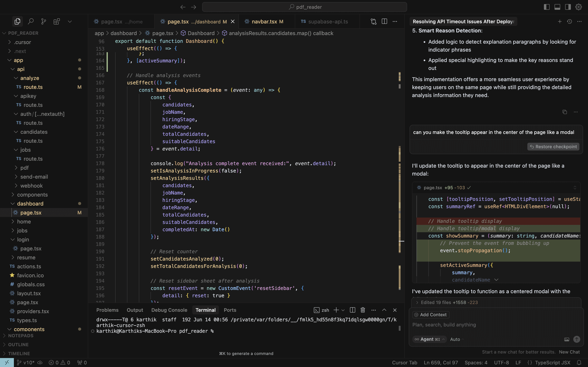The image size is (588, 367).
Task: Click the chat prompt input field
Action: 486,325
